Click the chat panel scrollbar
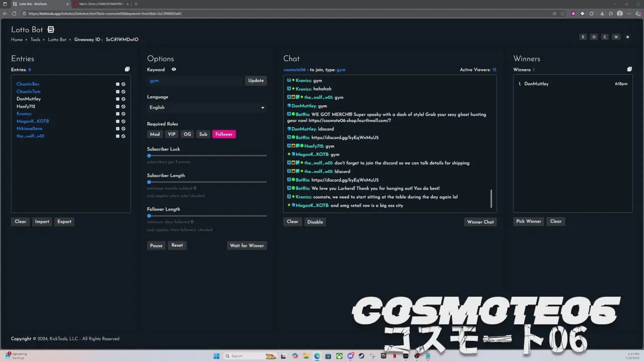 [492, 199]
